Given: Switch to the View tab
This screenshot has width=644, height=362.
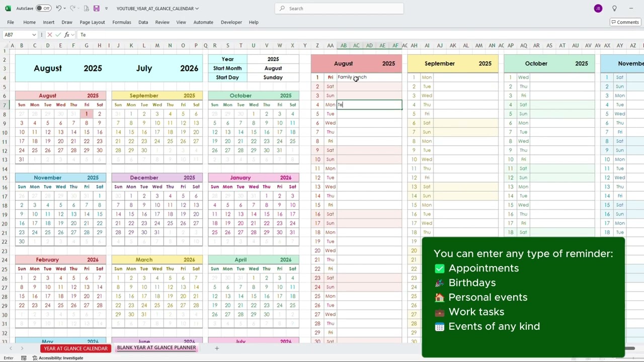Looking at the screenshot, I should (181, 22).
